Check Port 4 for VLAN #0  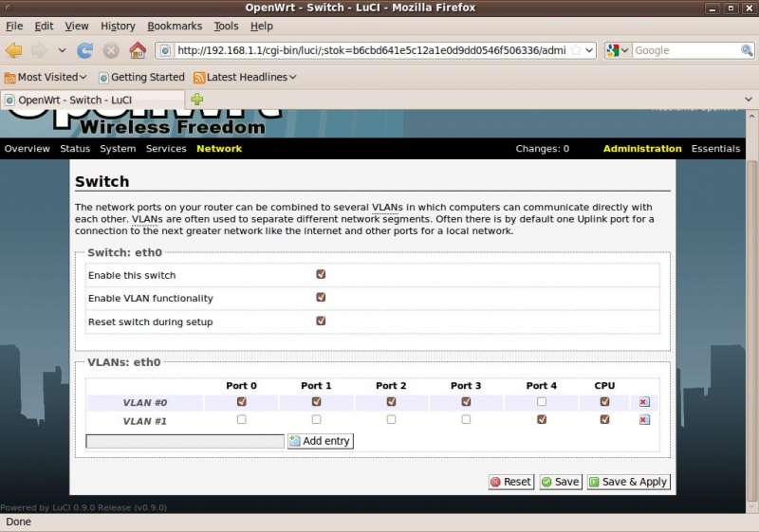pos(541,401)
